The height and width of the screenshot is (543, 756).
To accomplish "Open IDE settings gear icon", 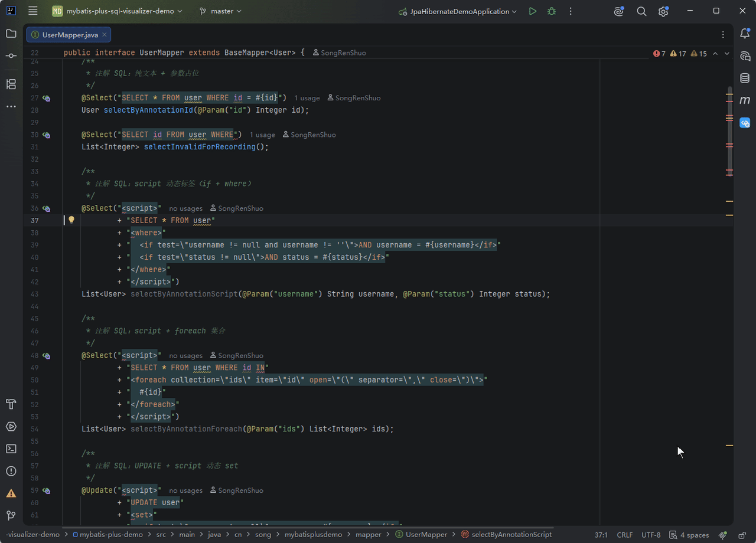I will click(663, 11).
